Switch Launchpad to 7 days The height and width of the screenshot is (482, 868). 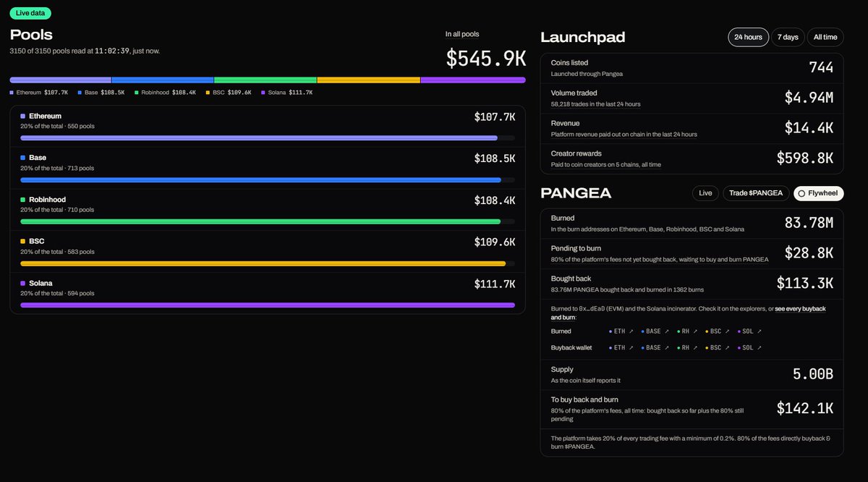tap(788, 37)
